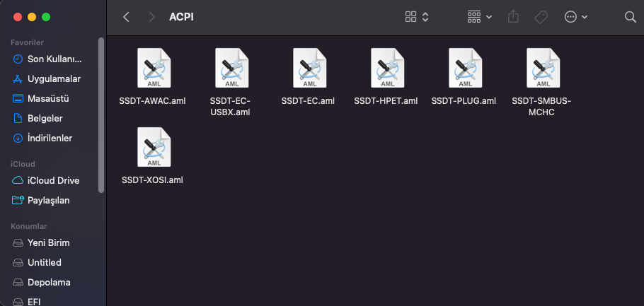Go back with the left chevron
644x306 pixels.
pyautogui.click(x=126, y=17)
